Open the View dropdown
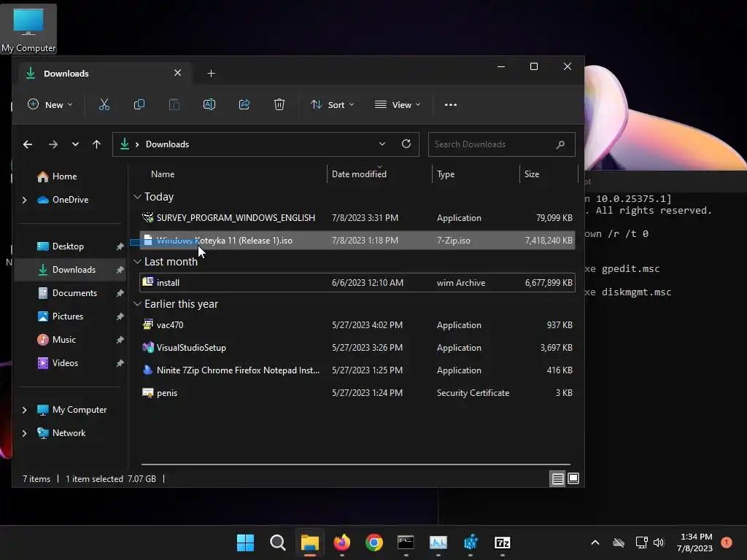The image size is (747, 560). click(x=398, y=105)
